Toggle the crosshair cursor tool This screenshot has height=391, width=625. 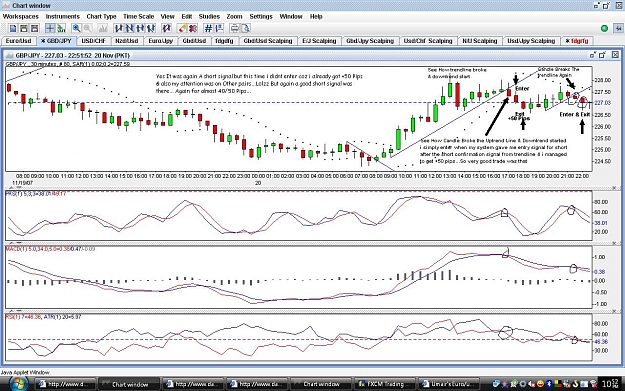tap(50, 28)
